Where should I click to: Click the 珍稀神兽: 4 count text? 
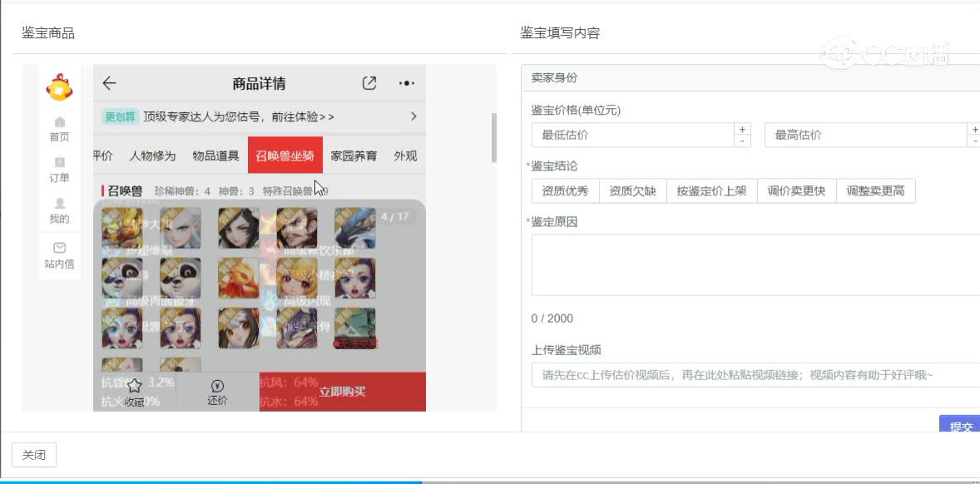pos(182,191)
